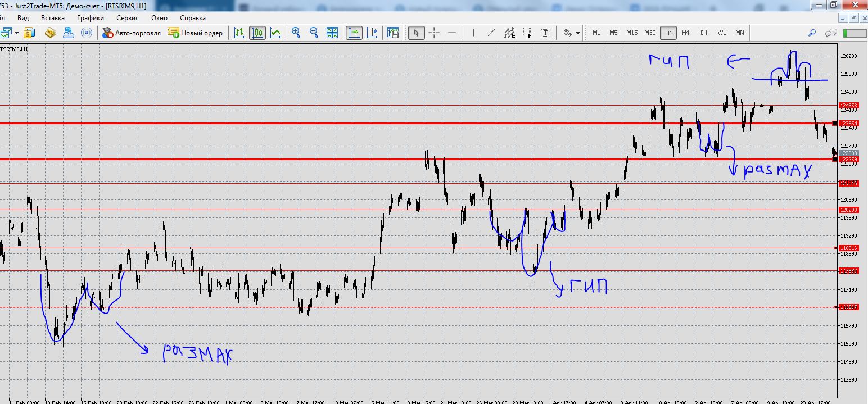Click the 120293 red price label
The height and width of the screenshot is (404, 868).
848,210
